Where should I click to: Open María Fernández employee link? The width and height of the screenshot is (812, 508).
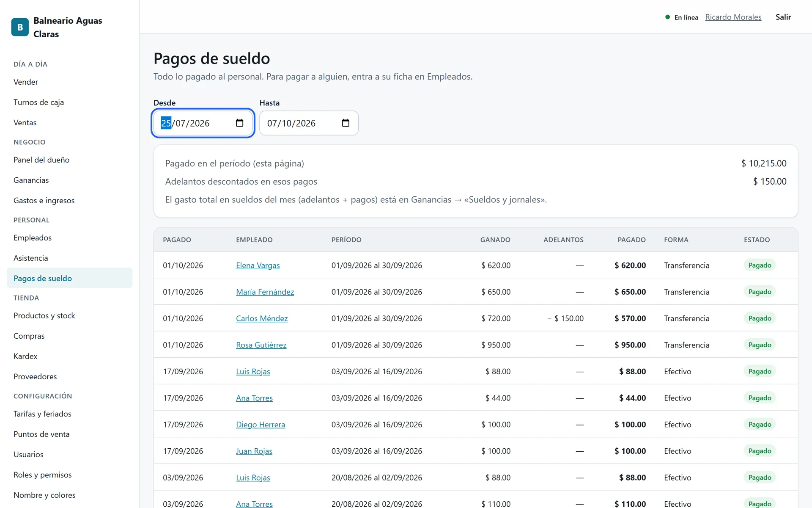[x=265, y=292]
